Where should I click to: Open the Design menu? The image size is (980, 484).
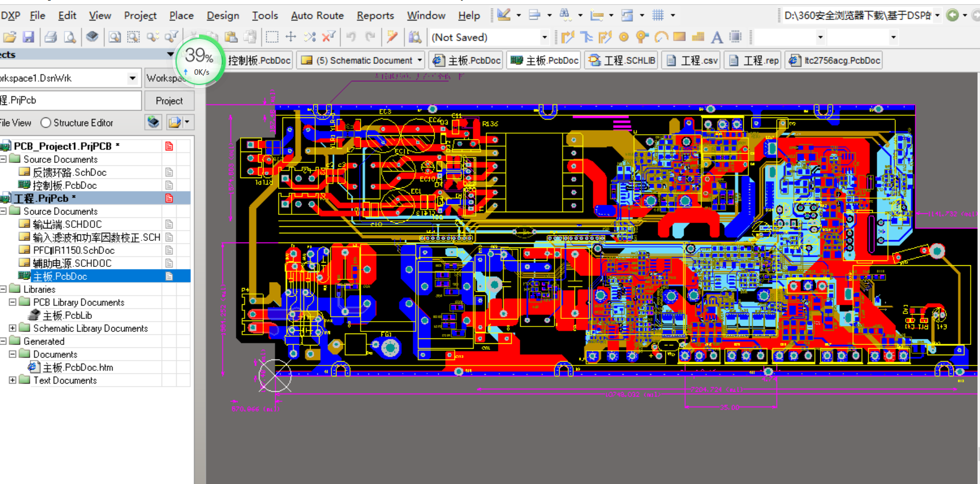(x=223, y=16)
